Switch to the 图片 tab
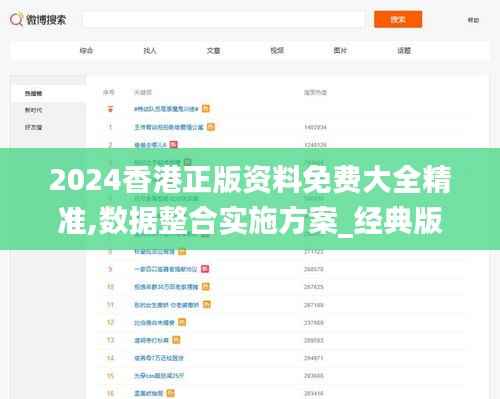Image resolution: width=500 pixels, height=399 pixels. 340,51
